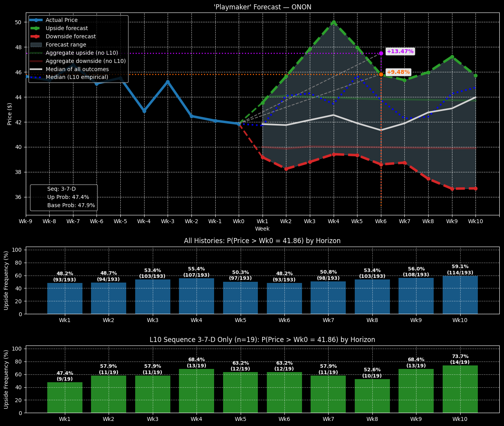Screen dimensions: 504x426
Task: Click the "+13.47%" purple annotation label
Action: click(400, 52)
